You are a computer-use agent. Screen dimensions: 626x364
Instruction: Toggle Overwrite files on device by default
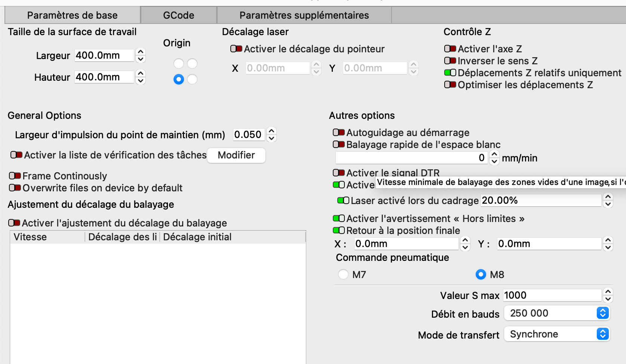(x=15, y=188)
